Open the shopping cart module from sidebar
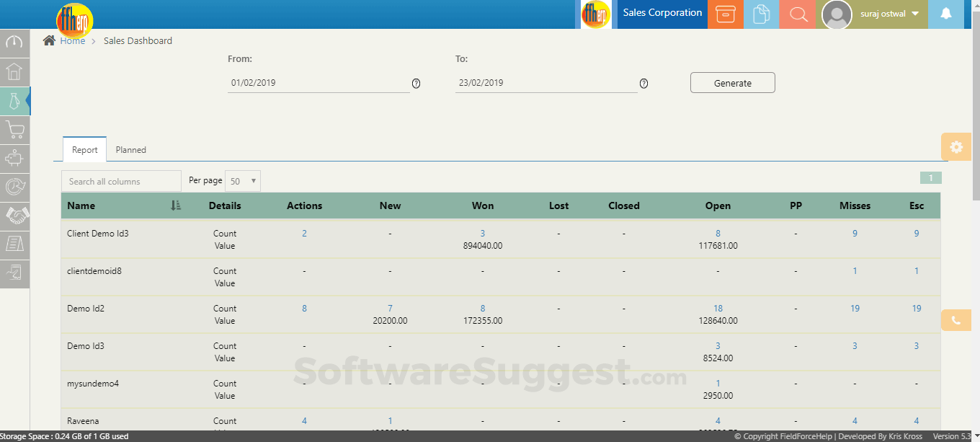Viewport: 980px width, 442px height. tap(14, 130)
